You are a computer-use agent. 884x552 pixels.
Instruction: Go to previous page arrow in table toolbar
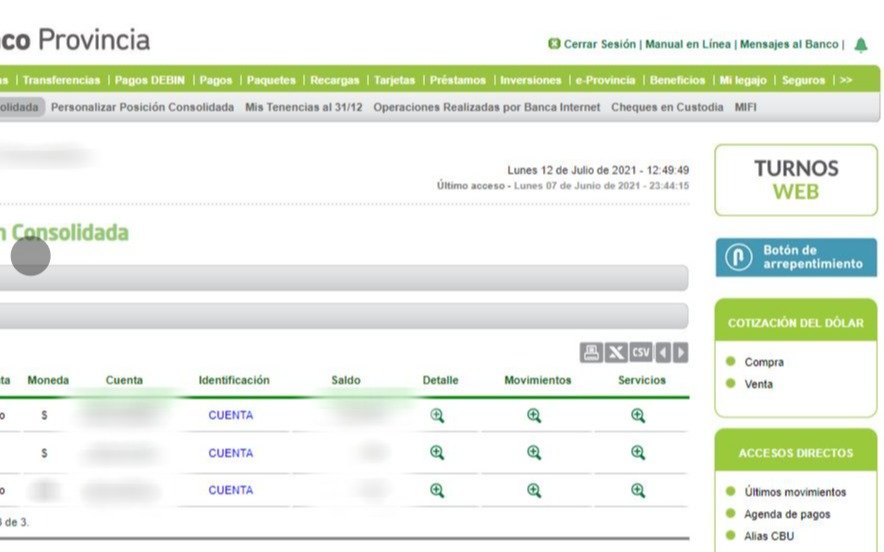tap(663, 353)
